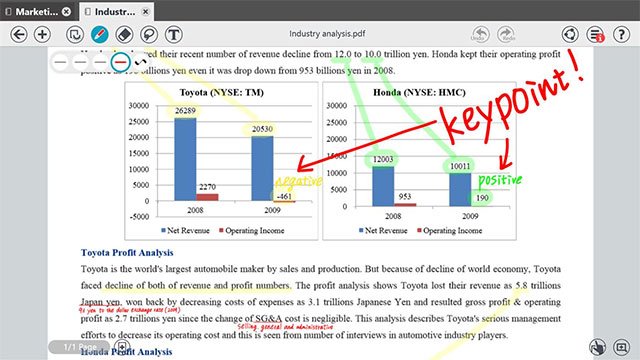Choose the red pen preset
This screenshot has height=360, width=640.
pos(120,62)
